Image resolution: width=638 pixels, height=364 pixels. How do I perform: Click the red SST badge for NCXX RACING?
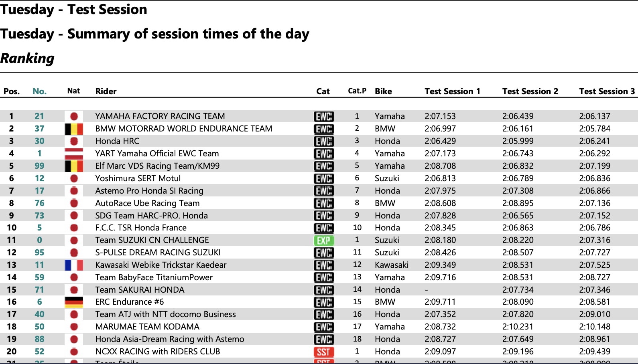(x=323, y=352)
